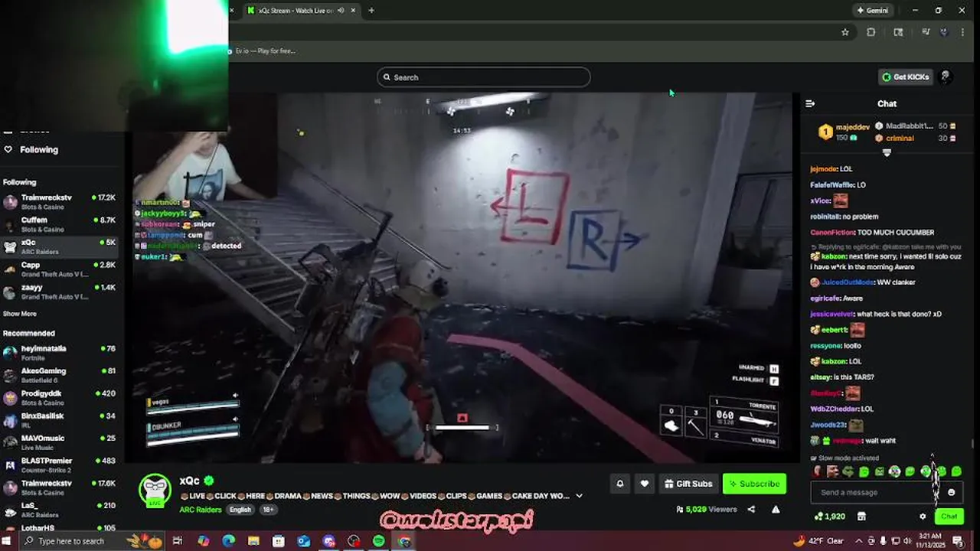Screen dimensions: 980x551
Task: Collapse chat using the panel icon
Action: (x=810, y=103)
